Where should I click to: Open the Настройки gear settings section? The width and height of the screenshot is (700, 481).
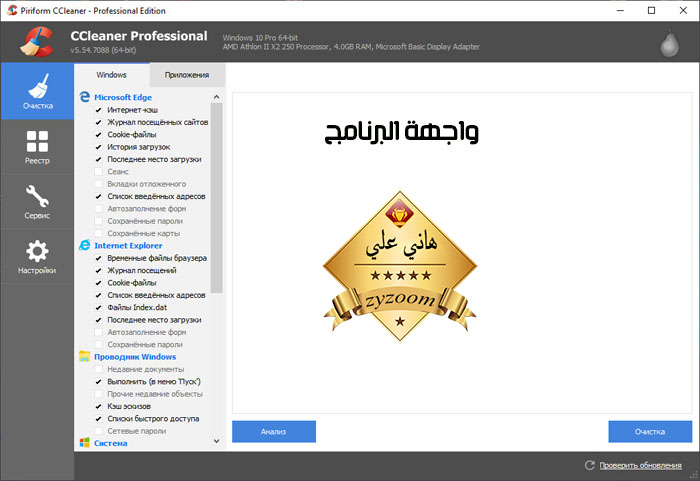(x=37, y=257)
